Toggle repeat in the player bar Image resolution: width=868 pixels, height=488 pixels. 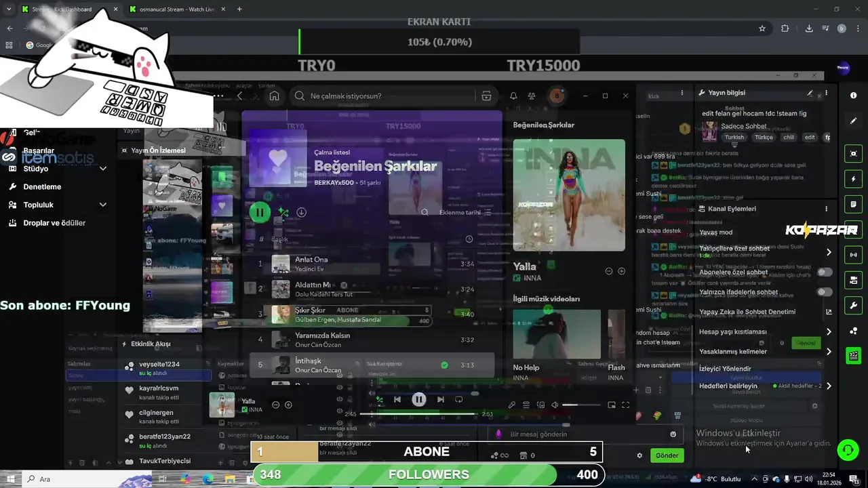459,399
